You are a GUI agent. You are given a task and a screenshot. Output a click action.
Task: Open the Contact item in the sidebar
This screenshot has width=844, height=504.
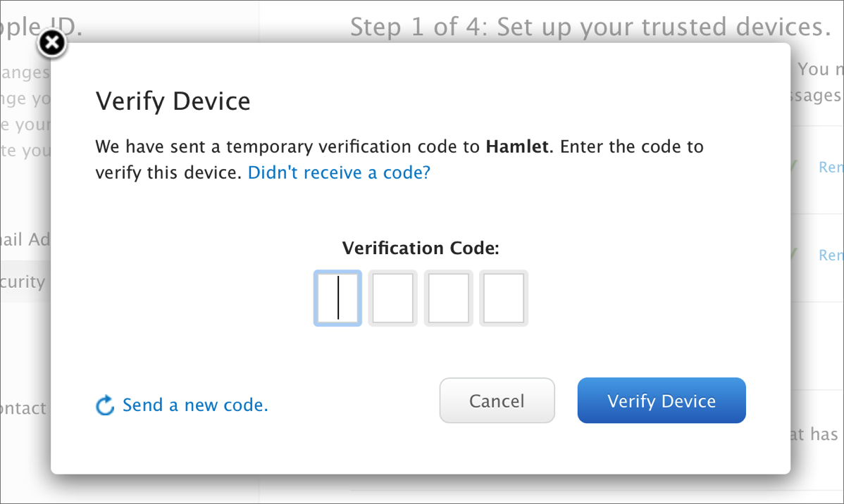pyautogui.click(x=24, y=408)
